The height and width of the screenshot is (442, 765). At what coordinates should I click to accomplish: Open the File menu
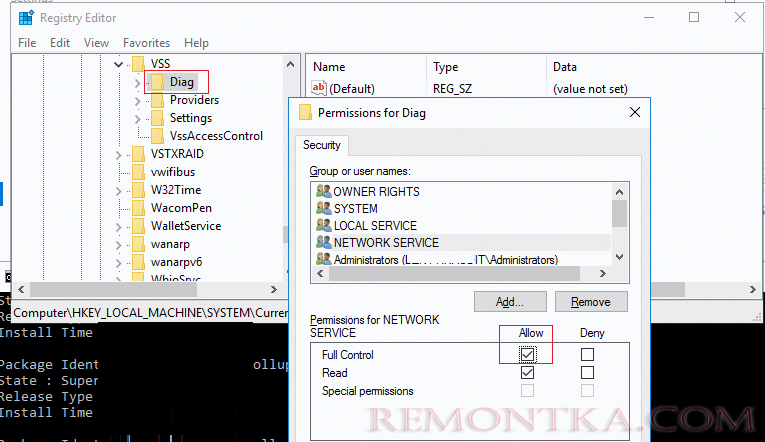tap(27, 43)
